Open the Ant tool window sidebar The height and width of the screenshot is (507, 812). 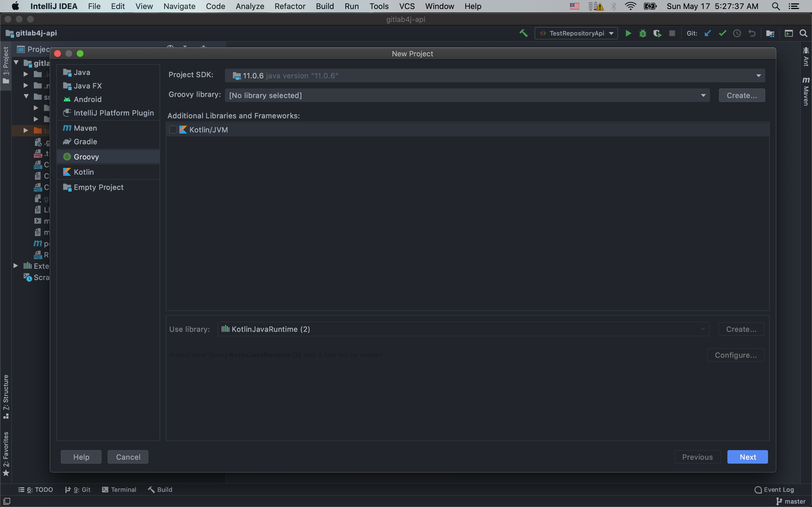click(x=806, y=56)
